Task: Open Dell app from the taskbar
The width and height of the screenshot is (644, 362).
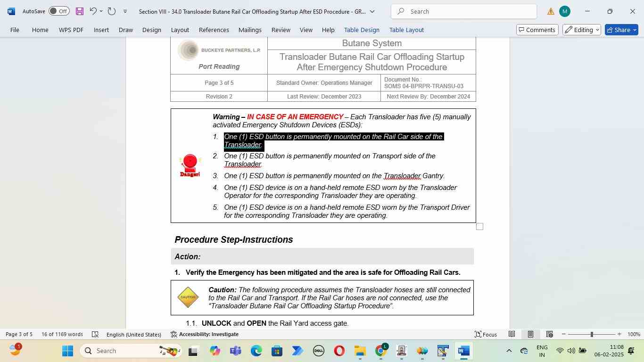Action: pos(319,351)
